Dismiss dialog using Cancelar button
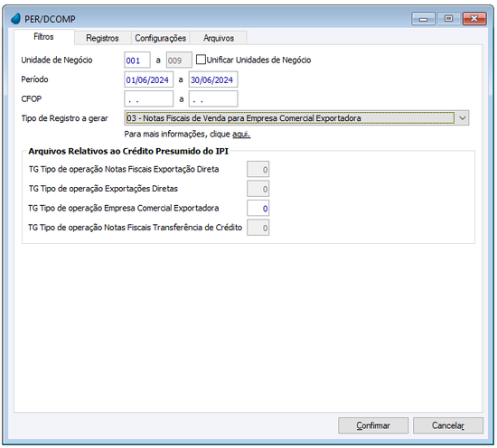This screenshot has width=497, height=448. click(448, 425)
